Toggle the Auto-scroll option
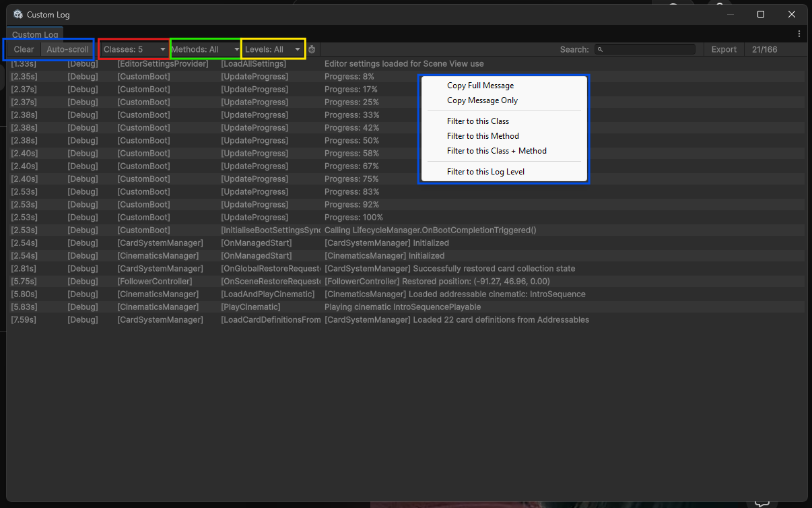812x508 pixels. coord(67,49)
